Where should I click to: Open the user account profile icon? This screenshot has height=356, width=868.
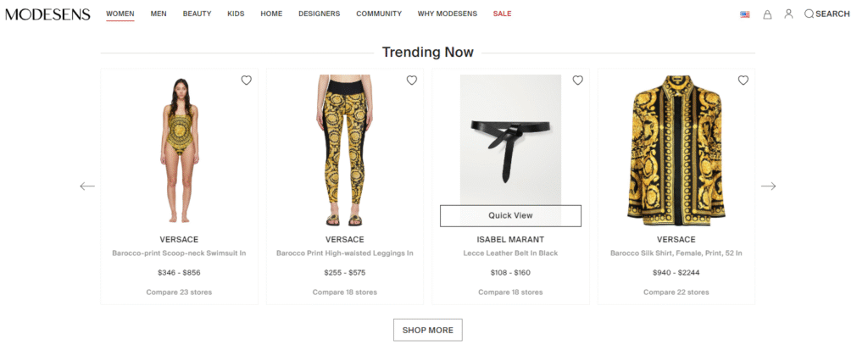click(x=789, y=14)
